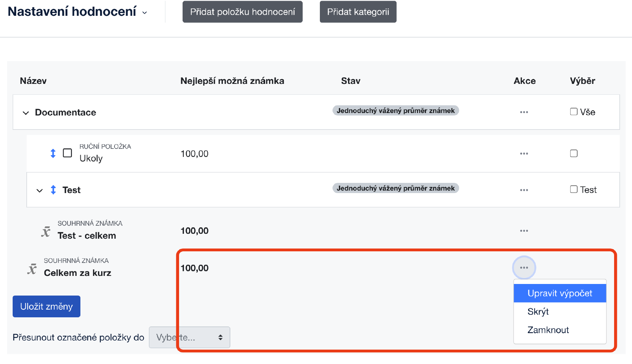The width and height of the screenshot is (632, 364).
Task: Click the 100,00 value for Test - celkem
Action: point(195,231)
